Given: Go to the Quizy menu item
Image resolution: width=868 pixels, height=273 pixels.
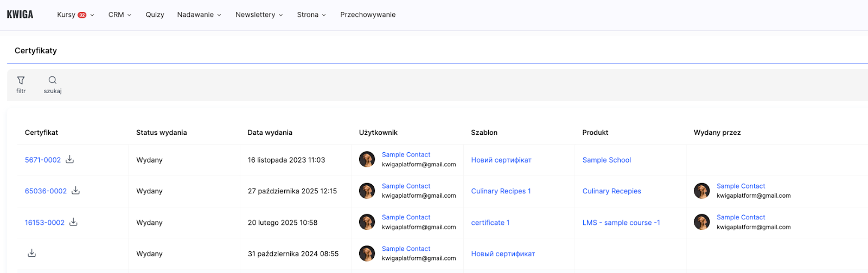Looking at the screenshot, I should (155, 15).
